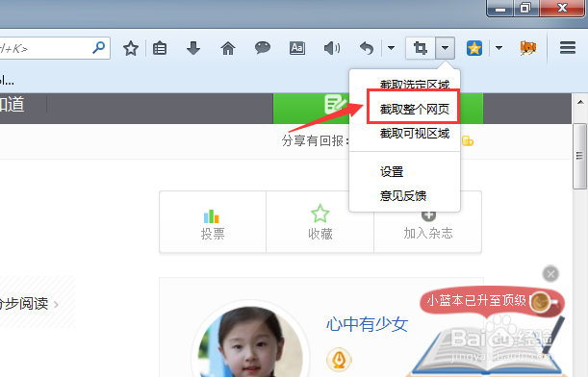588x377 pixels.
Task: Expand the dropdown beside the undo arrow
Action: (391, 48)
